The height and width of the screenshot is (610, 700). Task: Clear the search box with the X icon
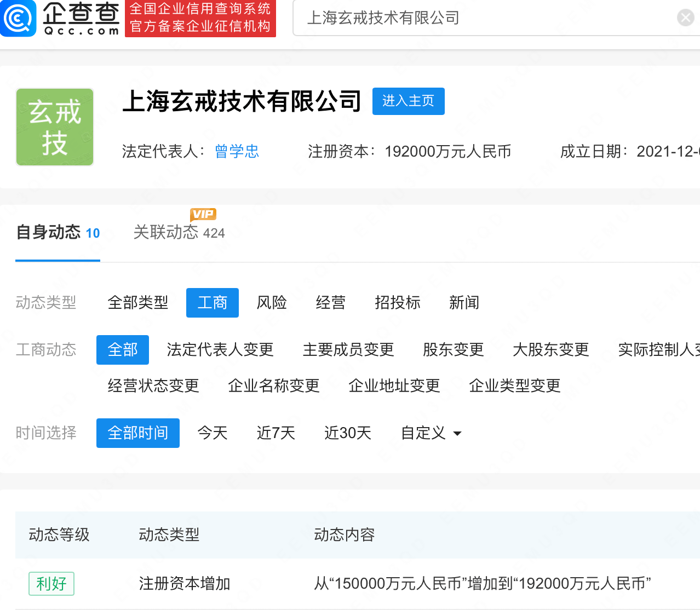click(685, 18)
